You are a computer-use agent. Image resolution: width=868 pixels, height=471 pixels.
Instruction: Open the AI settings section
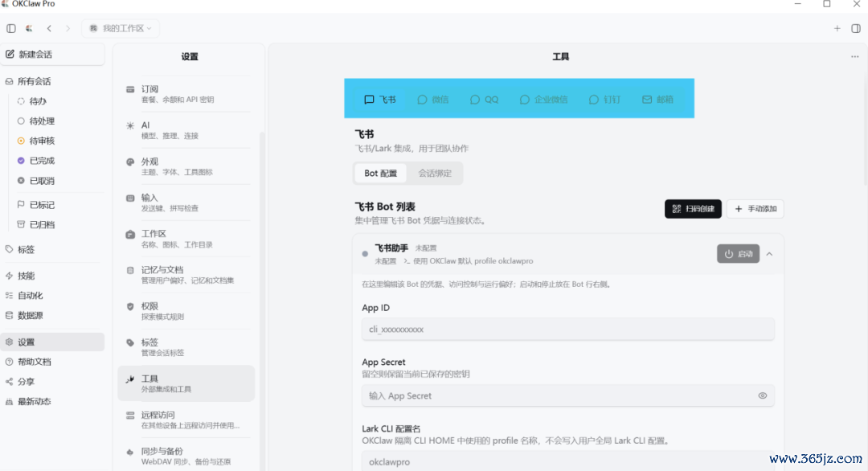[x=186, y=130]
